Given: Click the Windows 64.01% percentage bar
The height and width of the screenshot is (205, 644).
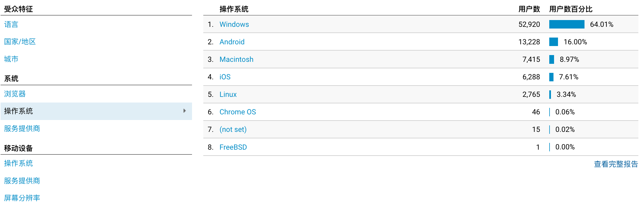Looking at the screenshot, I should 566,25.
